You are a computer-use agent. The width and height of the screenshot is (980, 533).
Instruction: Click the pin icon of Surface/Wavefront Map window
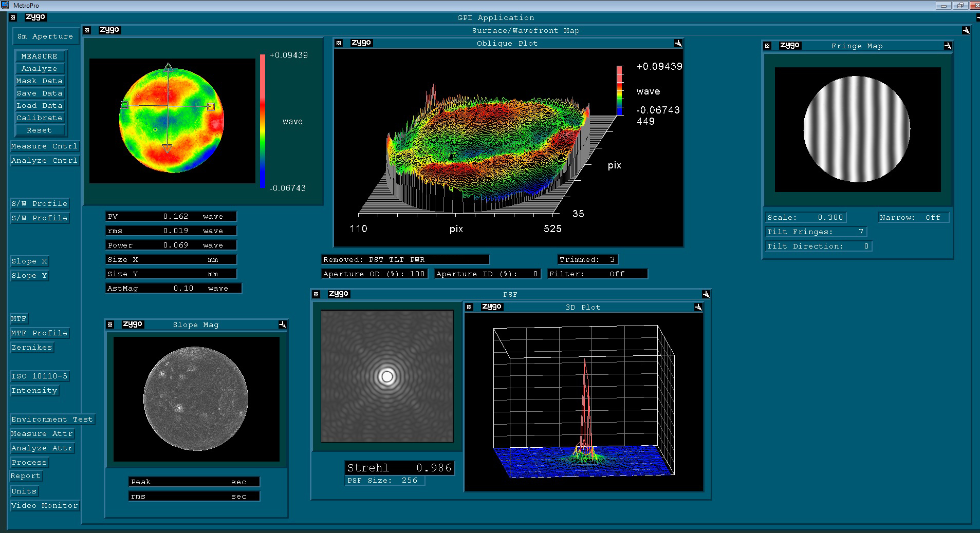[966, 30]
